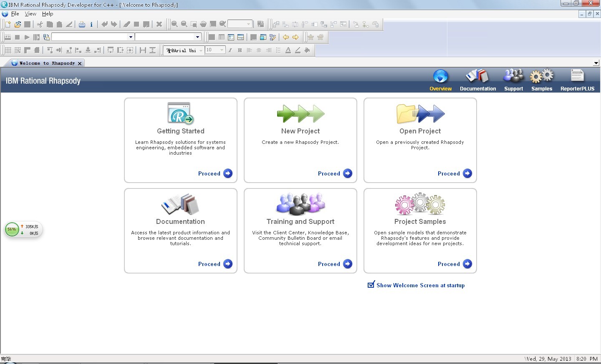
Task: Click the yellow Forward arrow icon
Action: [x=295, y=37]
